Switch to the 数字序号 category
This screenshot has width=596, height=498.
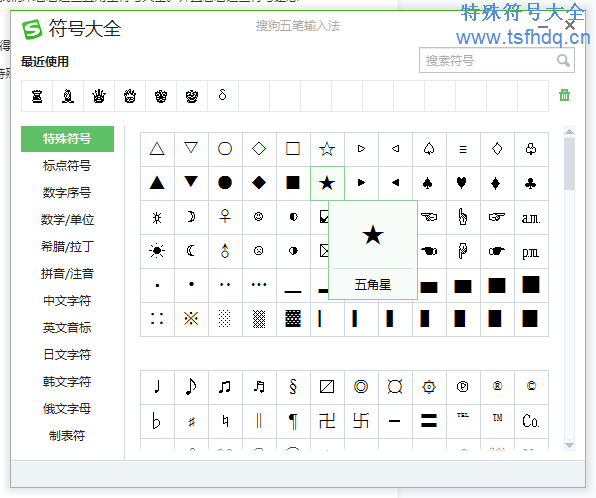67,193
